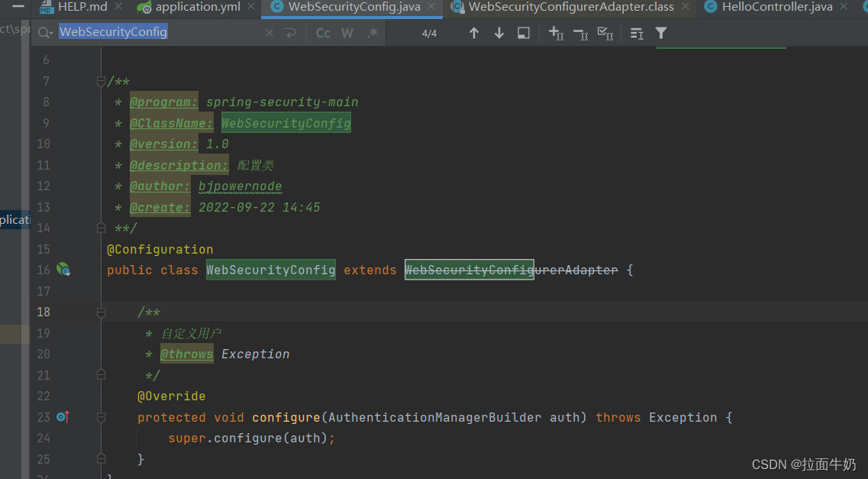
Task: Click the author name bjpowernode
Action: click(x=240, y=186)
